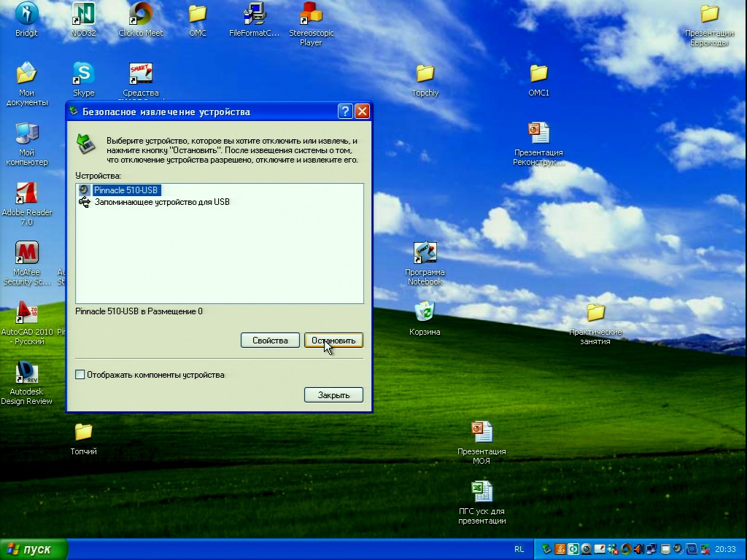
Task: Open the Презентации Еврокоды folder
Action: [x=709, y=25]
